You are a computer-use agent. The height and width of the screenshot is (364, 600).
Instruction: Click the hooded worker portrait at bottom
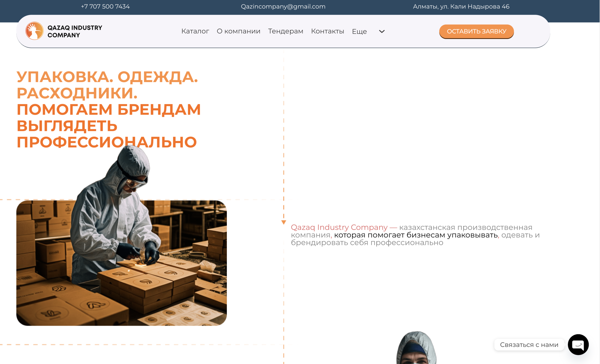click(416, 349)
